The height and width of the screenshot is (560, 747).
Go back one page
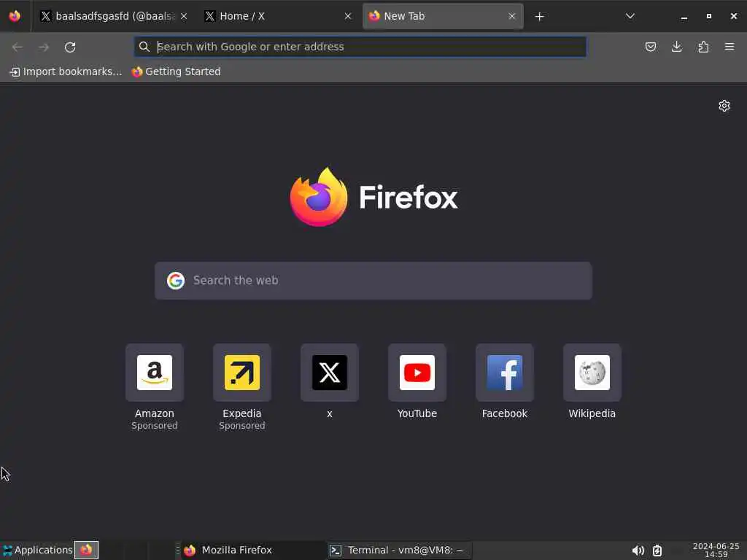click(18, 47)
